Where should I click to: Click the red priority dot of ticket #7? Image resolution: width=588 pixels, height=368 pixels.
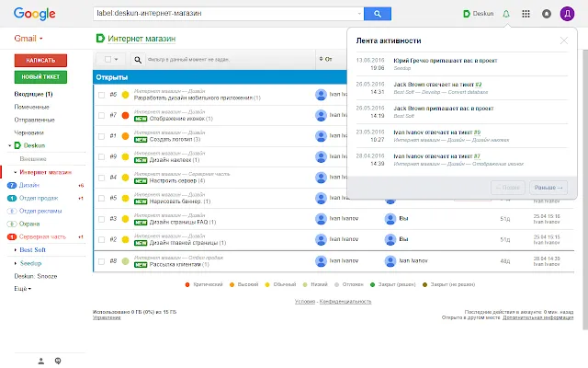click(125, 115)
